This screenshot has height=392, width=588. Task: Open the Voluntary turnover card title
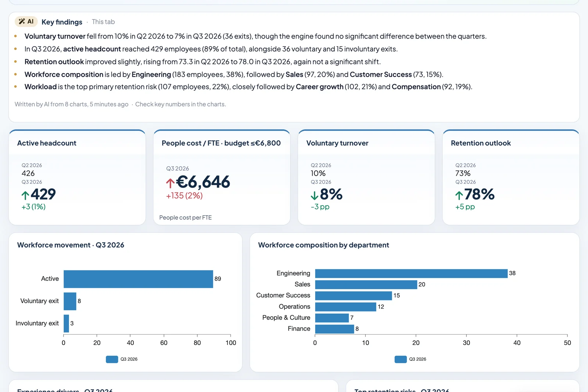pos(337,143)
